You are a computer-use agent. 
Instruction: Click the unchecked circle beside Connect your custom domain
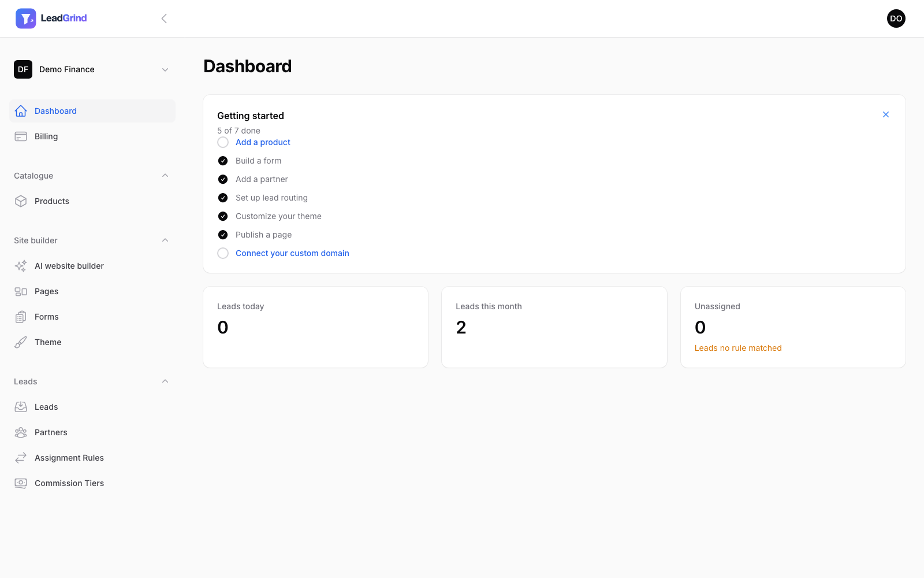tap(223, 253)
